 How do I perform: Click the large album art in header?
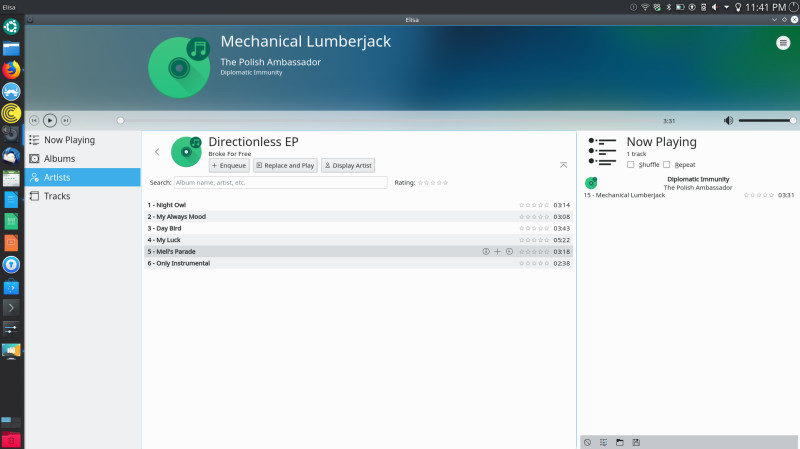tap(179, 67)
